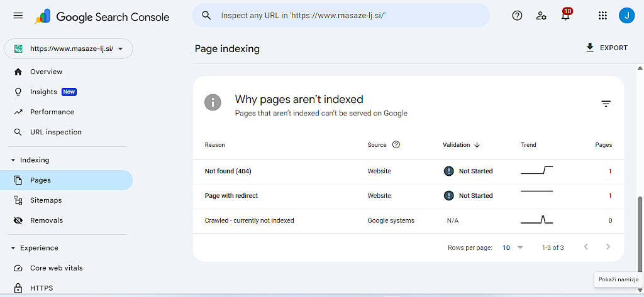The height and width of the screenshot is (297, 644).
Task: Open notifications bell with 10 badge
Action: click(566, 16)
